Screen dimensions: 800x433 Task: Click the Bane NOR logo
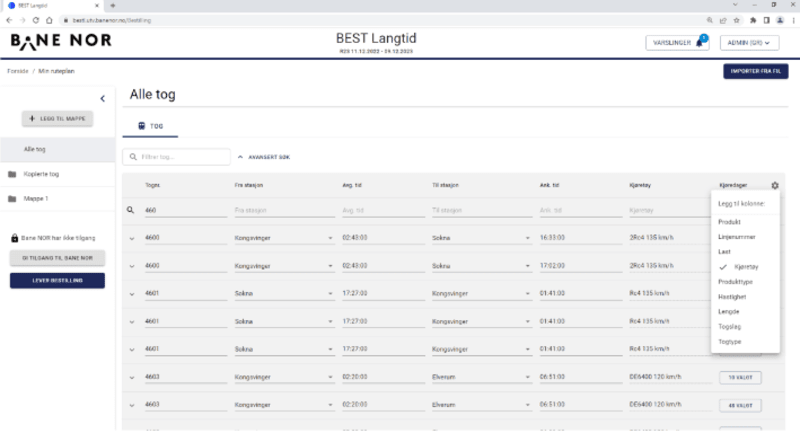[61, 41]
